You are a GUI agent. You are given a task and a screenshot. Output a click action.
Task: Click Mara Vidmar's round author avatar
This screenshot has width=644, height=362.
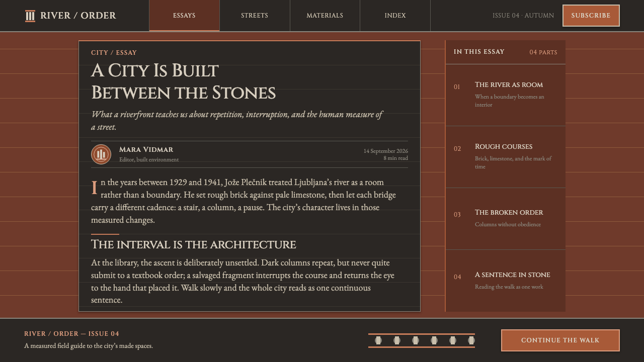coord(101,154)
